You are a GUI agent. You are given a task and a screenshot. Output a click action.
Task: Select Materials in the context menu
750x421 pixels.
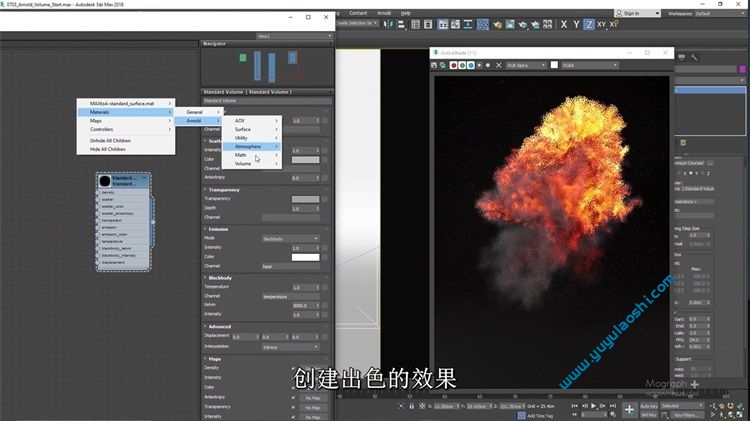[126, 112]
